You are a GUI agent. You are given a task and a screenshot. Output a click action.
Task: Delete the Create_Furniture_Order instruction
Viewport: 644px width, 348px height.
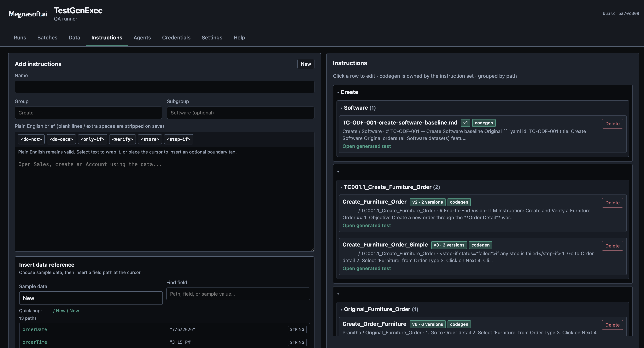point(612,203)
